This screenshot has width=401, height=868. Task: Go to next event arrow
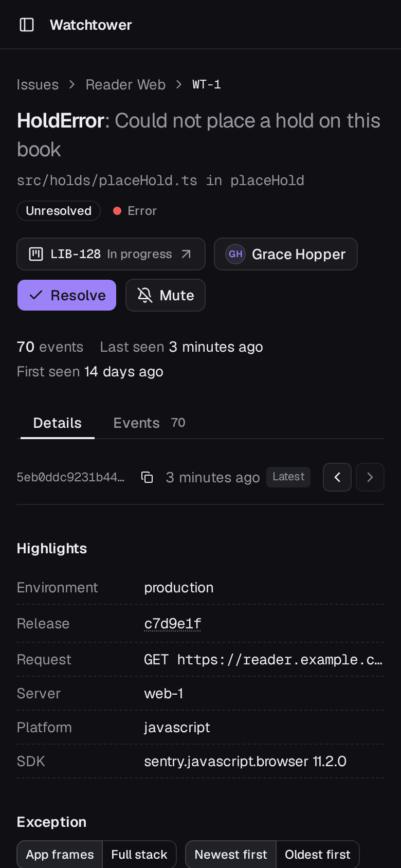click(x=370, y=477)
